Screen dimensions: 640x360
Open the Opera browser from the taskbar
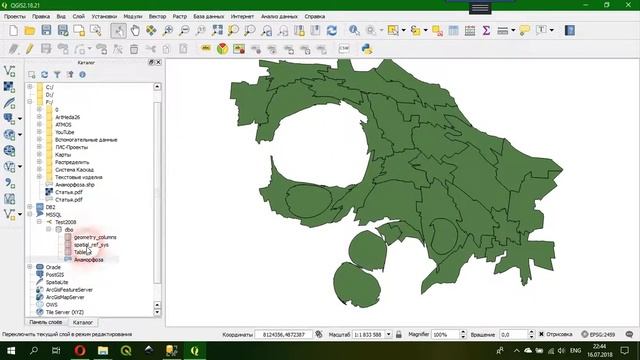pos(80,351)
